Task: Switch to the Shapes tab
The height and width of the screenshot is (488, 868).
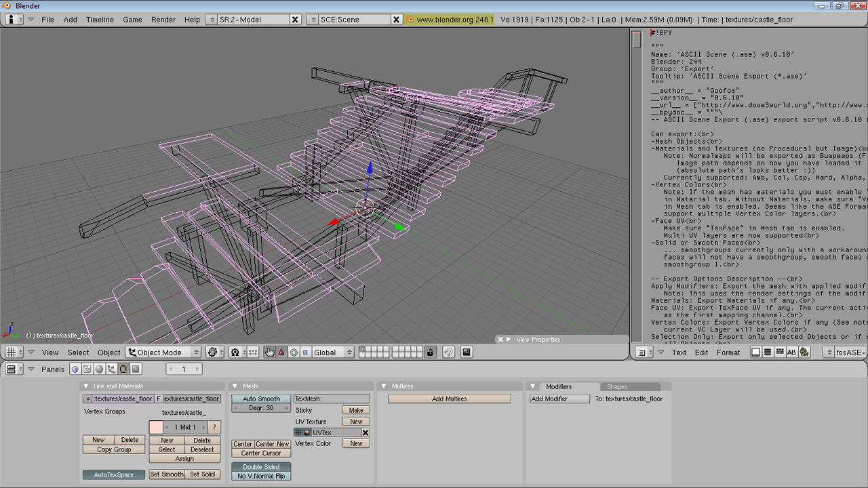Action: [x=616, y=386]
